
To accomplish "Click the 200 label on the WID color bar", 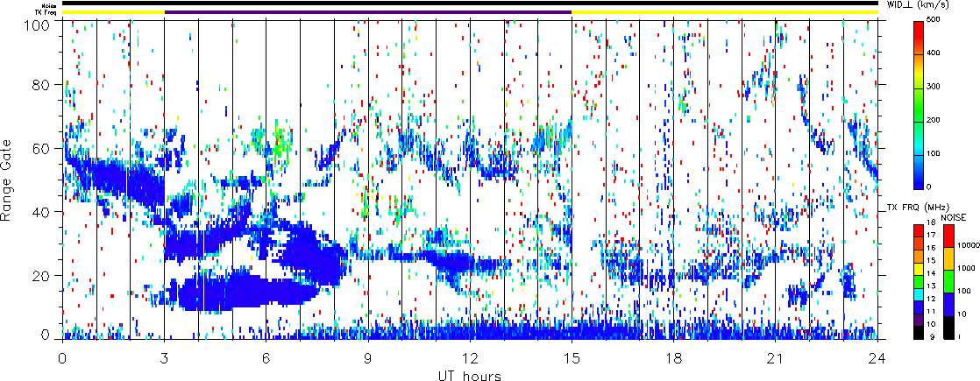I will (x=935, y=121).
